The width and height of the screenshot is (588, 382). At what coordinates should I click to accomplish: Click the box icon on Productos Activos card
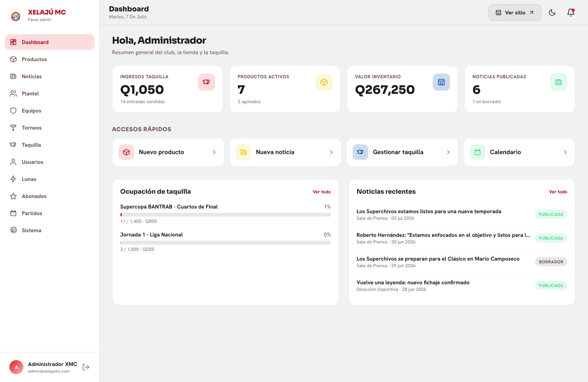(x=324, y=82)
